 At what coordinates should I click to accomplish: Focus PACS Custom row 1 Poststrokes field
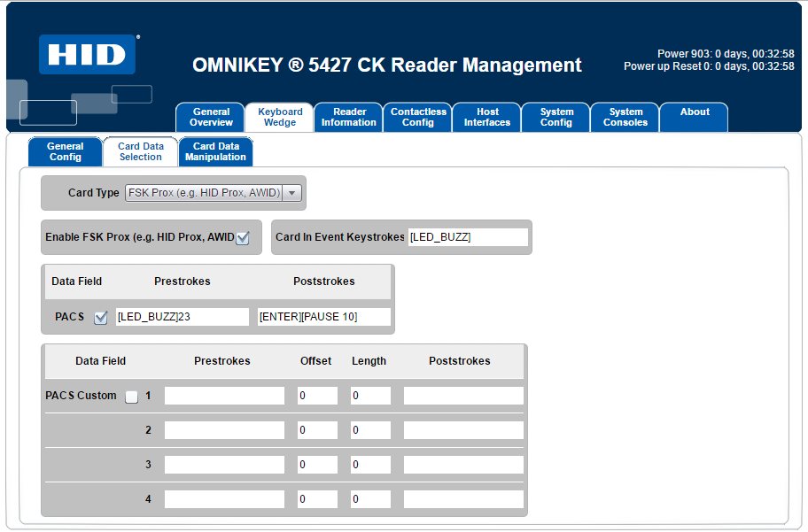[463, 396]
